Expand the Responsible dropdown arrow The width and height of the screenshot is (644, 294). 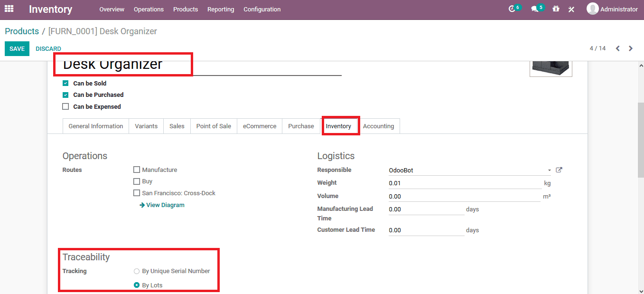pos(550,171)
